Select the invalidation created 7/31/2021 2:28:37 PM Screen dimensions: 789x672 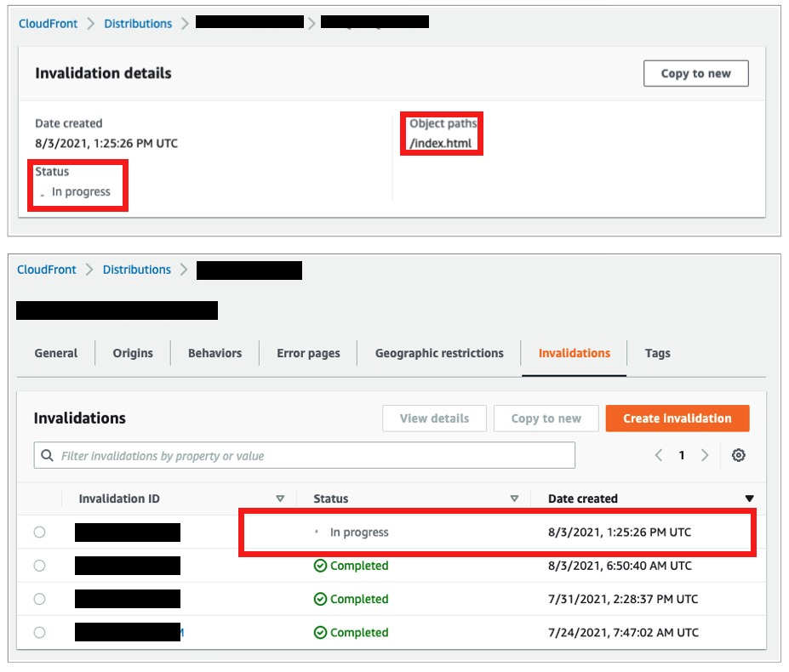click(x=39, y=599)
